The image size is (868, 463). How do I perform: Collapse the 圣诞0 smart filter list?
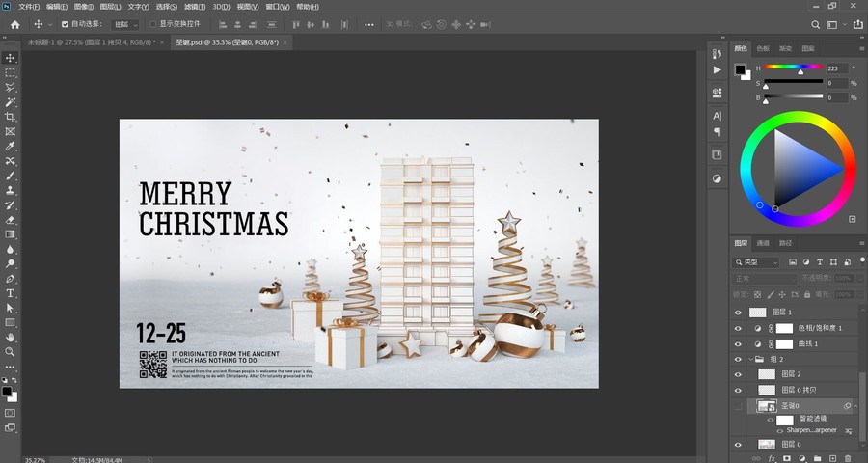click(x=857, y=406)
